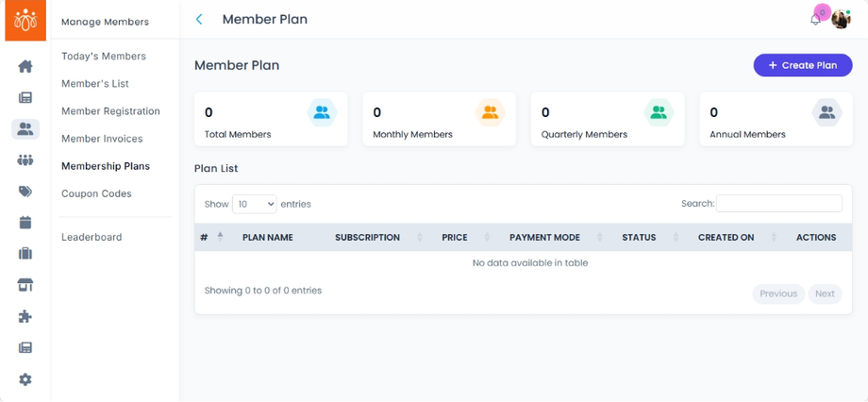
Task: Sort table by Price column
Action: pos(455,238)
